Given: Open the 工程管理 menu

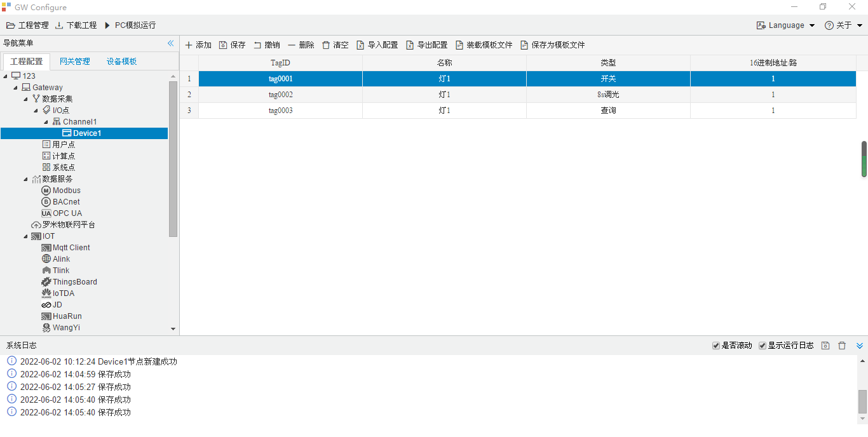Looking at the screenshot, I should pos(27,25).
